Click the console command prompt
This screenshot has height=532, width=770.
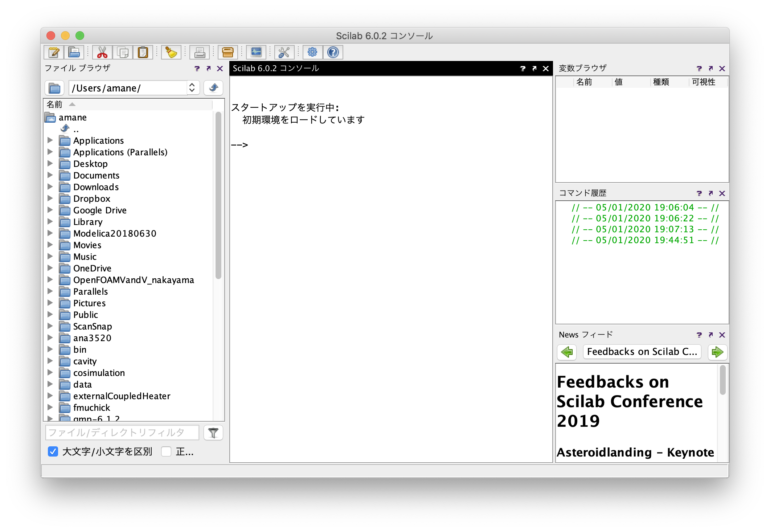239,145
